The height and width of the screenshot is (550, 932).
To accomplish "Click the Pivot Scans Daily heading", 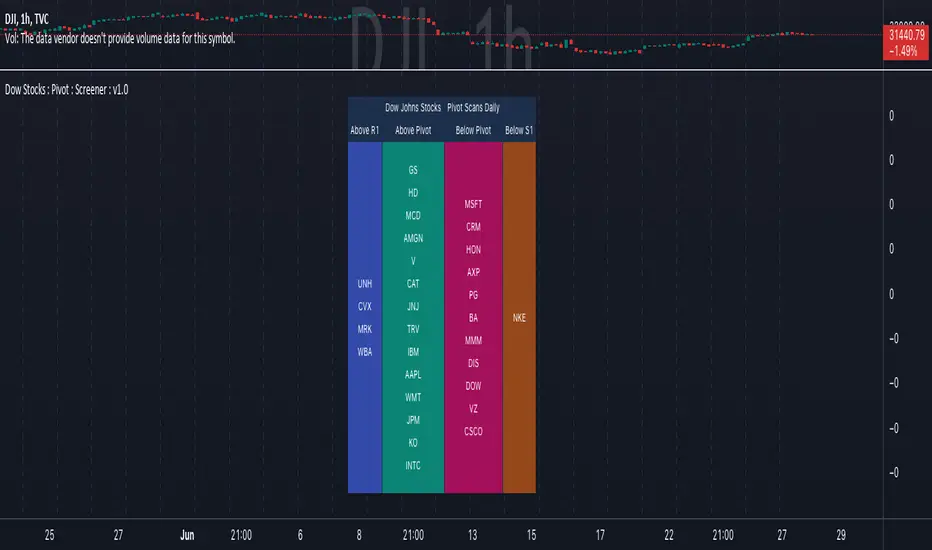I will 473,108.
